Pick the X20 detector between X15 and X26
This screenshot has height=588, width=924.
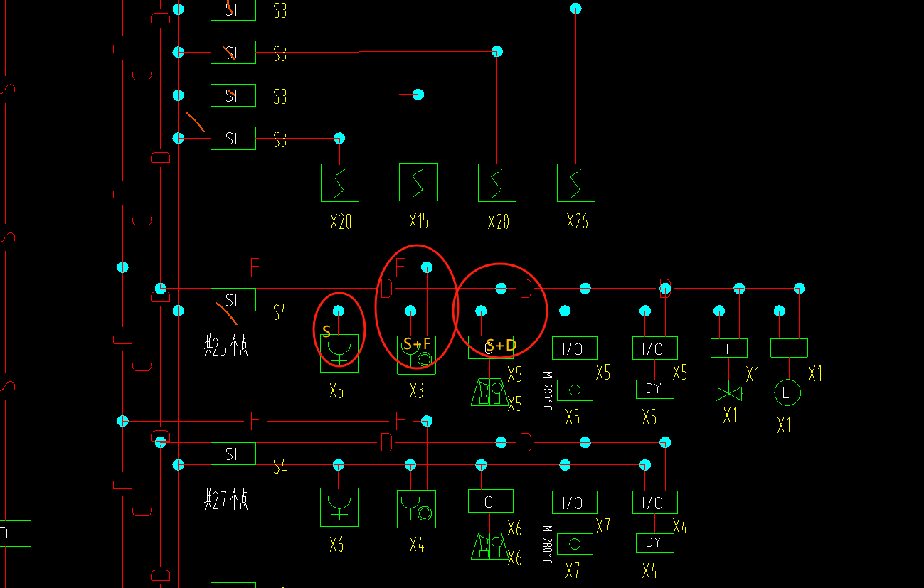click(497, 183)
